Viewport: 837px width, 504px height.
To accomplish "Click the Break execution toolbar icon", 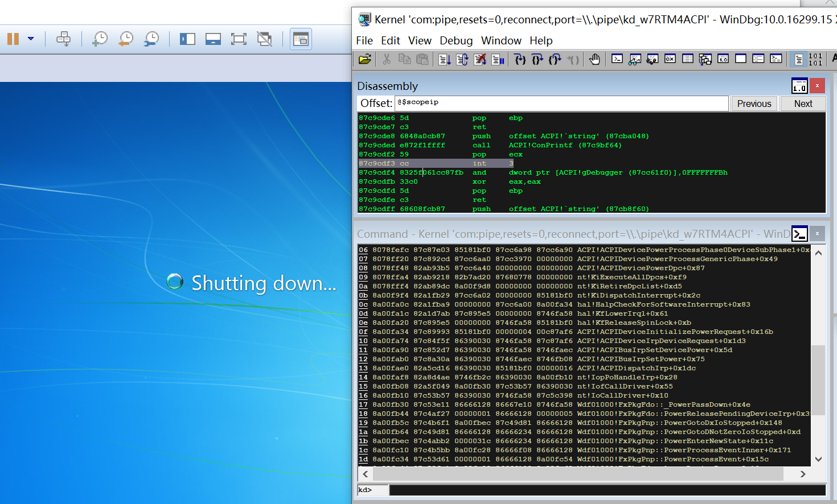I will [x=498, y=59].
